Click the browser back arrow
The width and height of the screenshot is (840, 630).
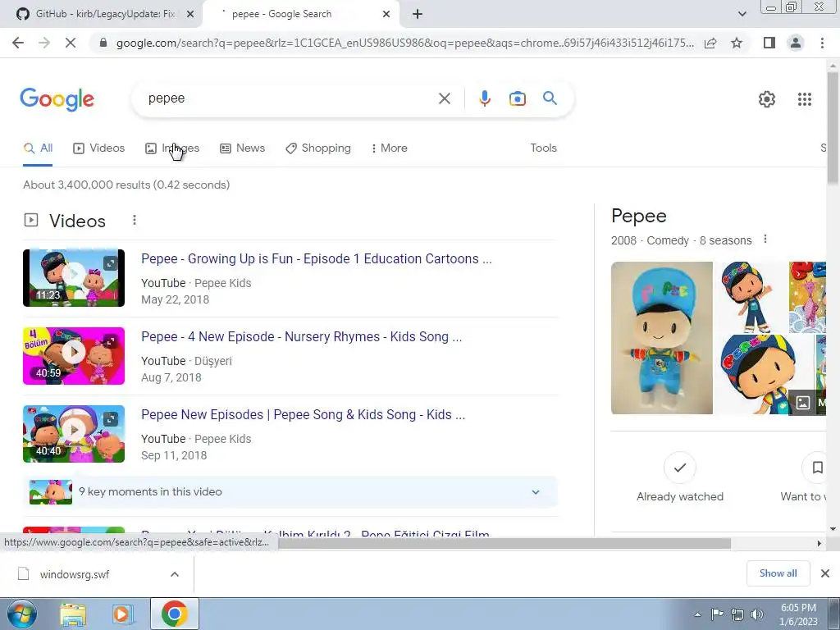(18, 43)
